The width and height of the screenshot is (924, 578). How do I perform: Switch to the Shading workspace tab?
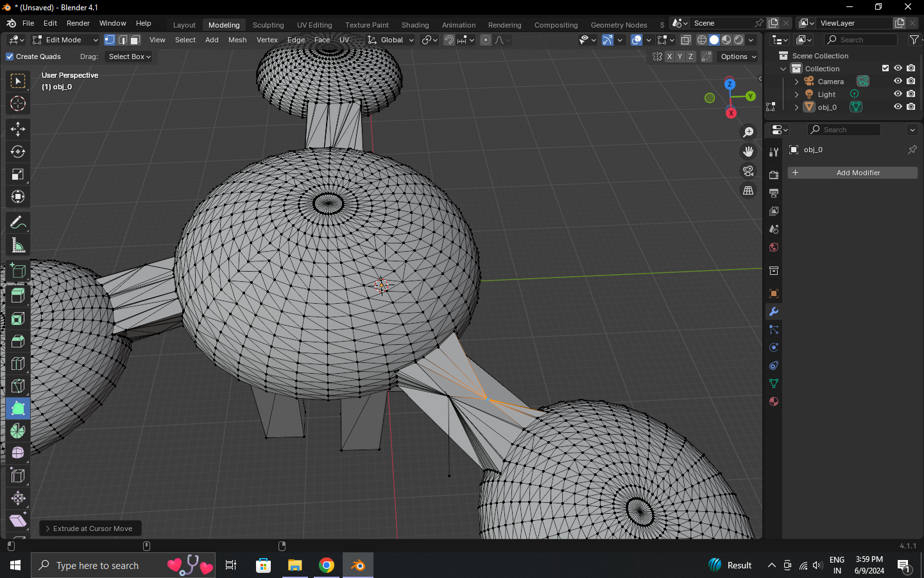415,25
